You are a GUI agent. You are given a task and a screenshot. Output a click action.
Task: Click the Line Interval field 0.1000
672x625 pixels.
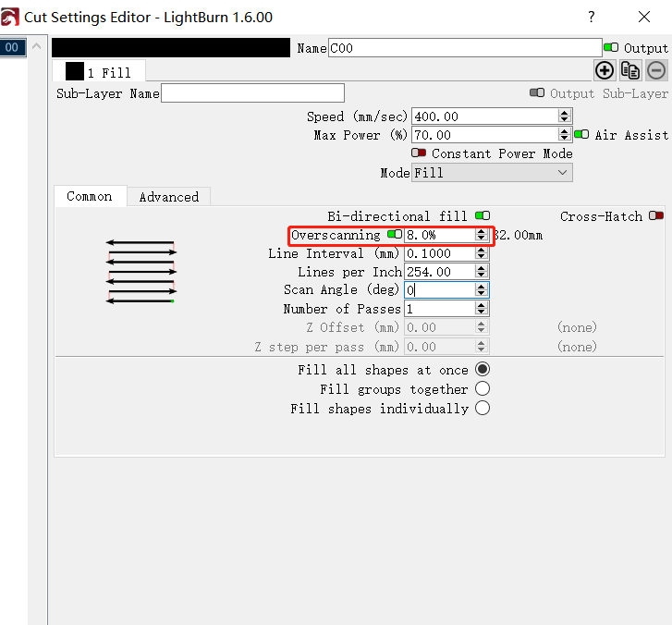tap(439, 253)
